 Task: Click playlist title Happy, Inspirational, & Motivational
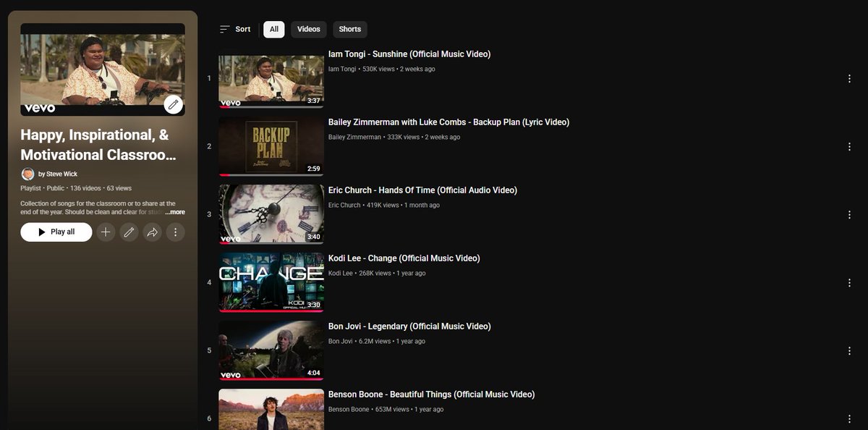pyautogui.click(x=98, y=144)
